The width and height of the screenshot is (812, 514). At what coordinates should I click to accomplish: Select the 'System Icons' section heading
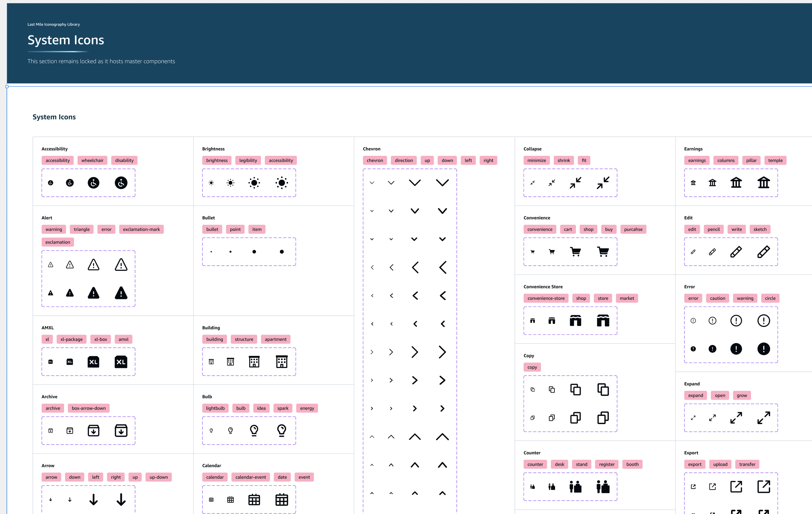(x=54, y=117)
